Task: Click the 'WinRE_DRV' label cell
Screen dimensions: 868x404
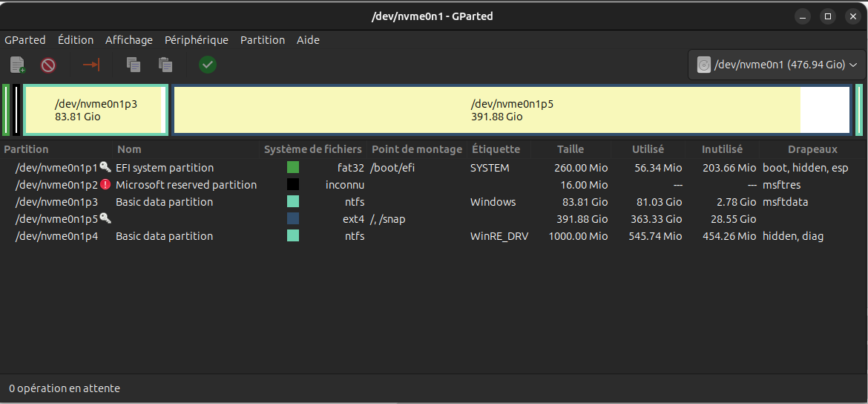Action: tap(499, 236)
